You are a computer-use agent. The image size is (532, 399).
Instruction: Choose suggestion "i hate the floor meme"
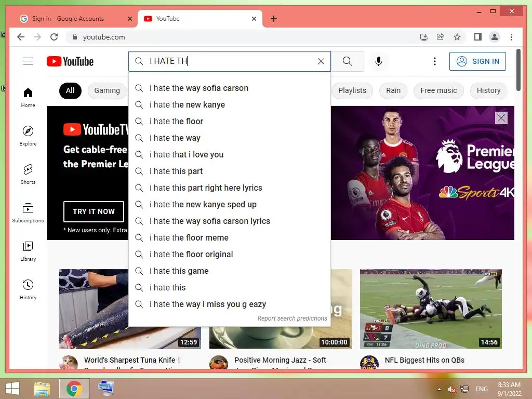point(229,238)
